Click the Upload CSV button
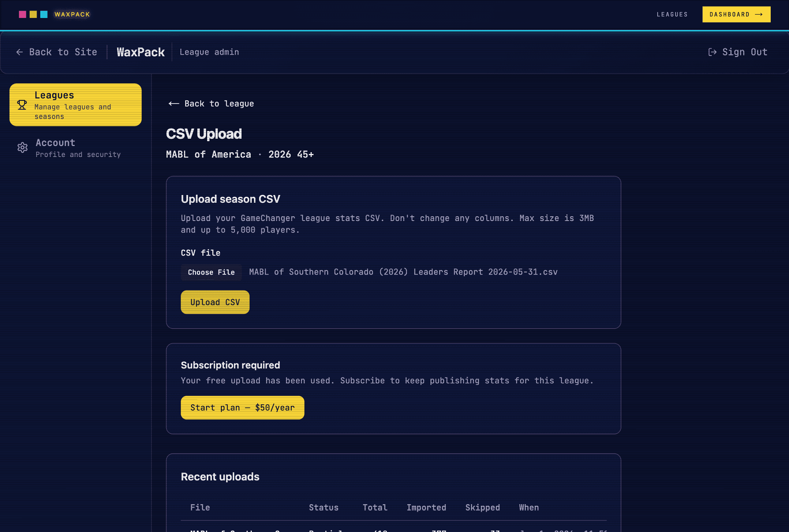Screen dimensions: 789x532 pyautogui.click(x=215, y=302)
